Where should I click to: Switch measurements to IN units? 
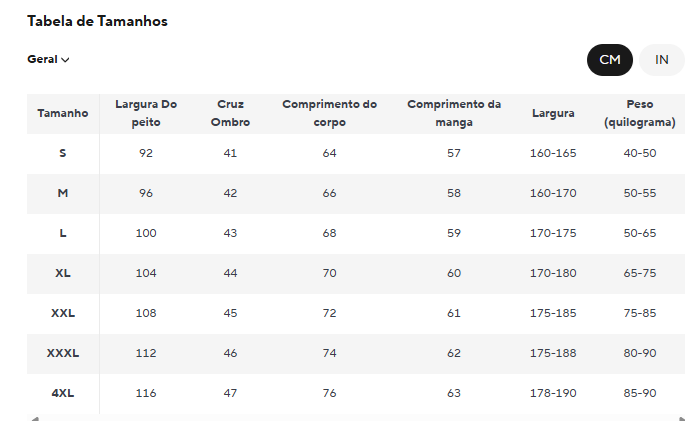pyautogui.click(x=661, y=60)
